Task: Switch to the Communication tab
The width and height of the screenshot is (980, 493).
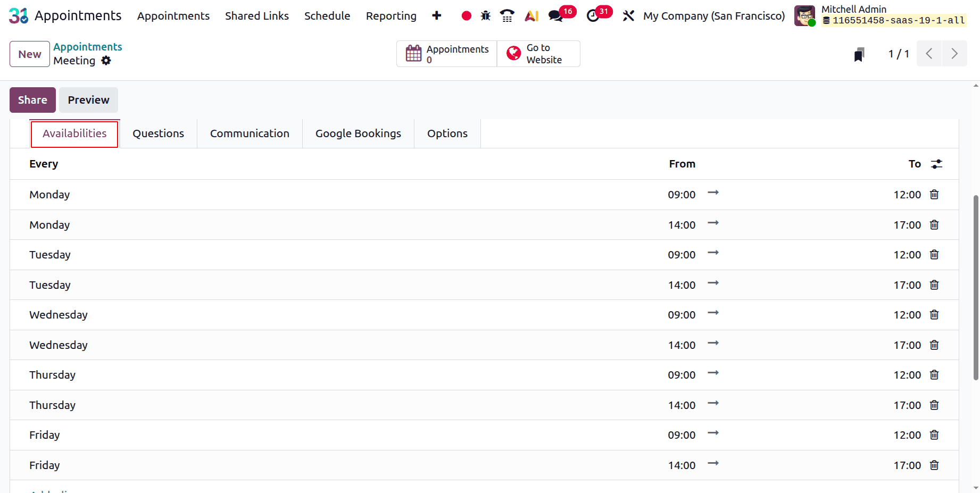Action: click(250, 134)
